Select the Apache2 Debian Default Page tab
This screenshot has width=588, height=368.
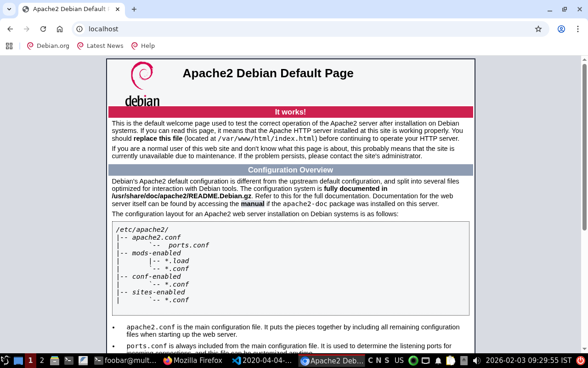click(71, 9)
